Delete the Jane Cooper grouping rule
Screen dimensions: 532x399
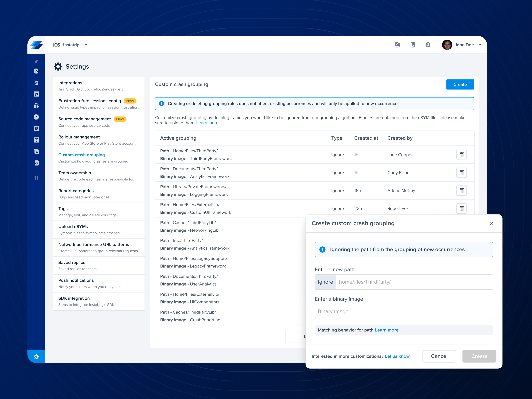tap(461, 155)
